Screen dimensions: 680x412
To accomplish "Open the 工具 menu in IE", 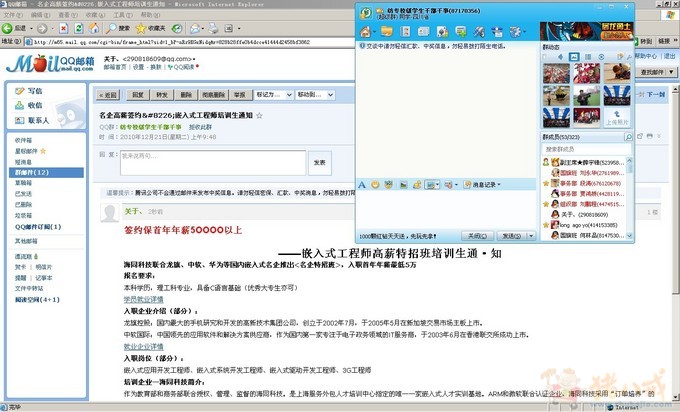I will (x=122, y=15).
